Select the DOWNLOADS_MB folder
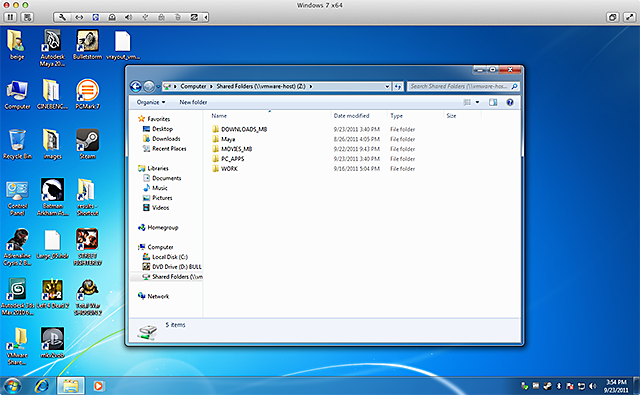This screenshot has height=395, width=640. pos(240,129)
